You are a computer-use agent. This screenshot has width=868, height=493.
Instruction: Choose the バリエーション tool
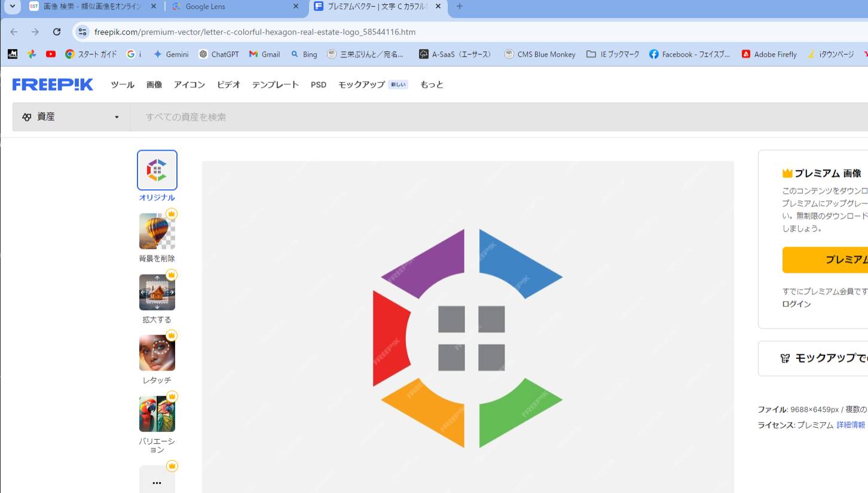(x=157, y=414)
